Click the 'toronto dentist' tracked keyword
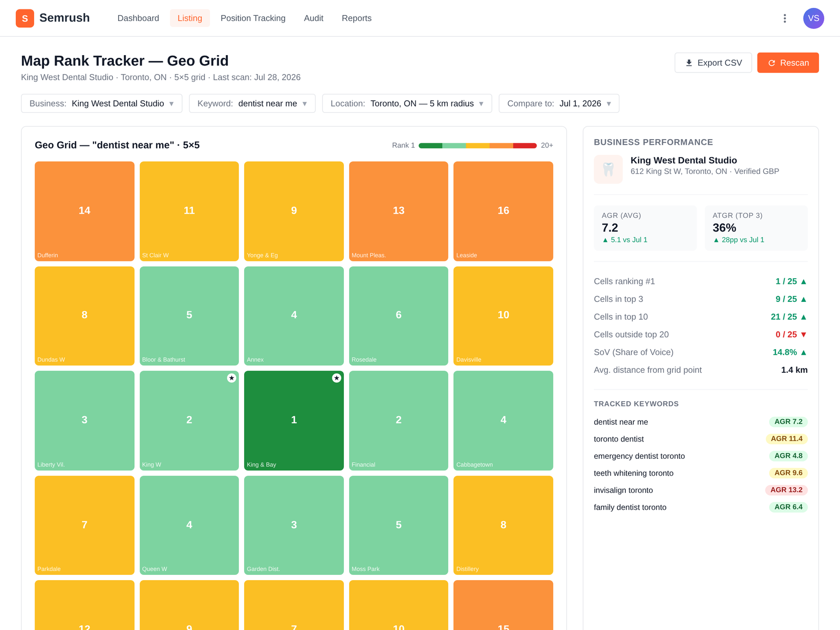The image size is (840, 630). (x=618, y=439)
